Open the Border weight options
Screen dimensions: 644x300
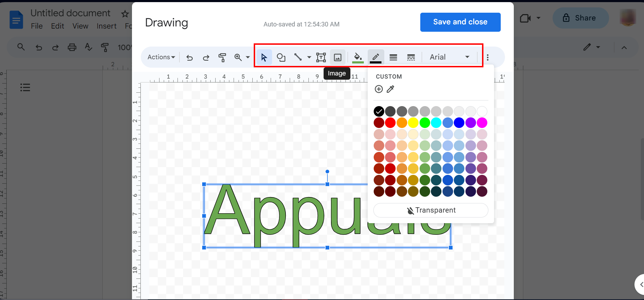[393, 57]
